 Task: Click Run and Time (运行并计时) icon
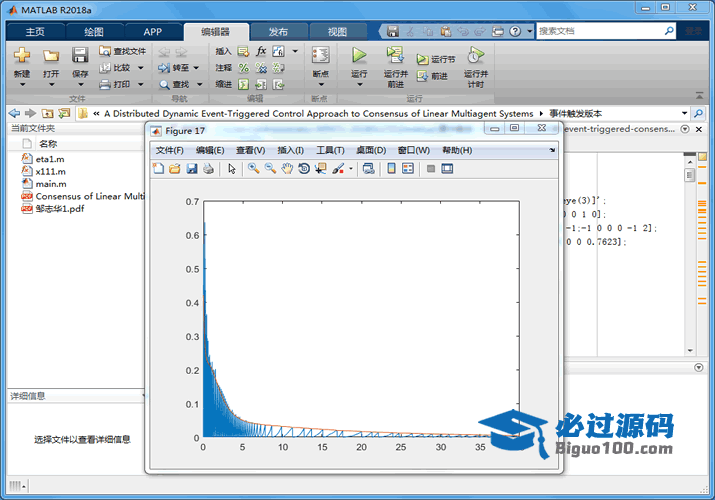tap(475, 56)
